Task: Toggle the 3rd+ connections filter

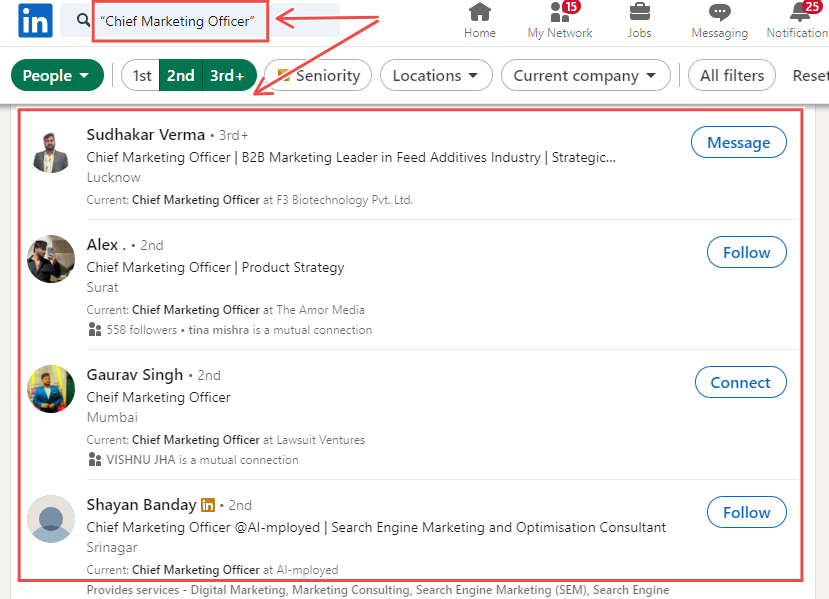Action: [x=228, y=76]
